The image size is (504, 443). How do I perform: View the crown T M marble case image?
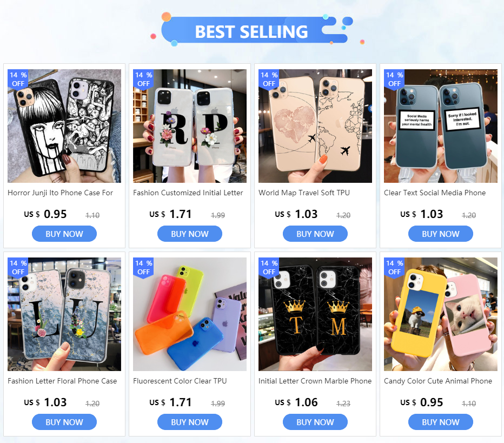click(x=315, y=314)
